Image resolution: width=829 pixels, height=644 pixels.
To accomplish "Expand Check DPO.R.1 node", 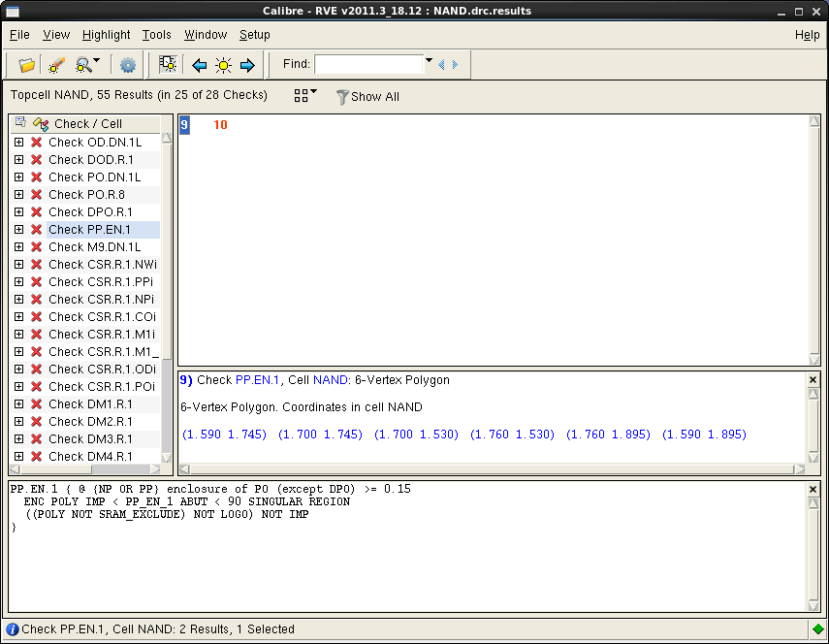I will [19, 212].
